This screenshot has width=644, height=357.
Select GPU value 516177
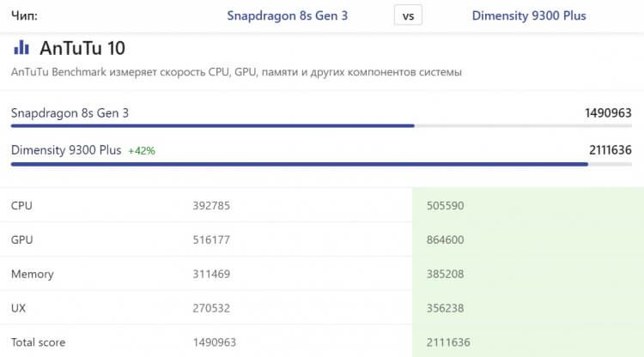point(211,239)
